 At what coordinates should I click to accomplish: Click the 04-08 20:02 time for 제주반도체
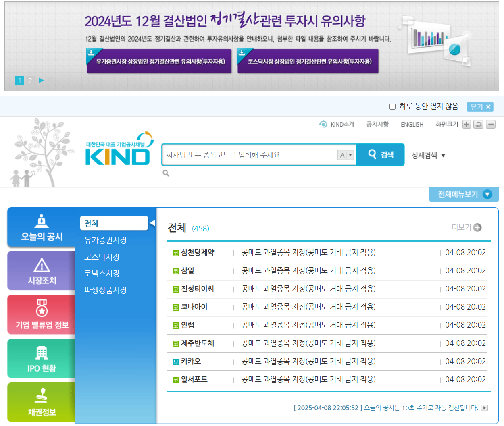pos(465,343)
